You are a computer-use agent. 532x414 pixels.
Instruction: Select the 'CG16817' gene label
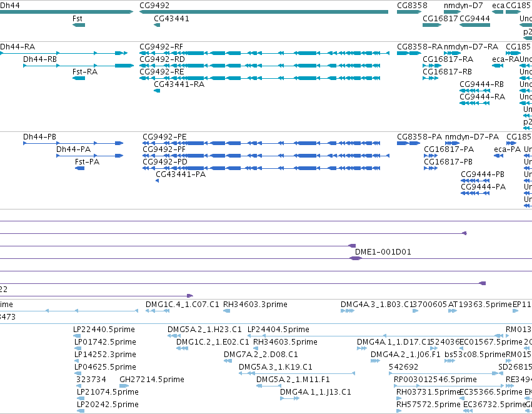pos(440,19)
